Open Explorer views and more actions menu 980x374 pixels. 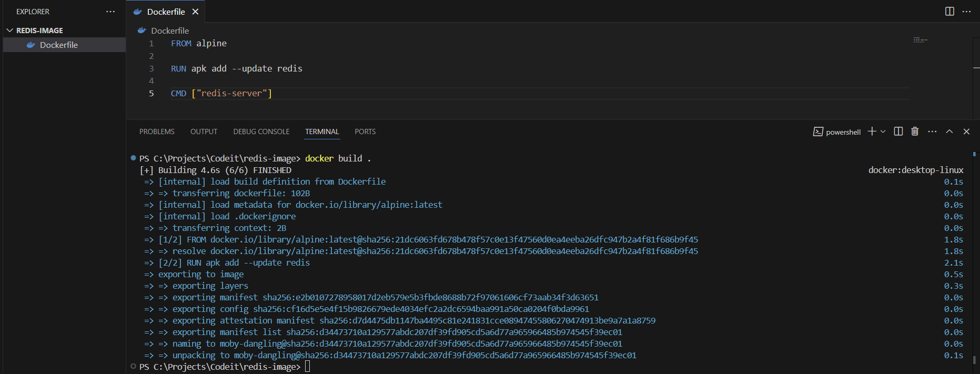110,12
